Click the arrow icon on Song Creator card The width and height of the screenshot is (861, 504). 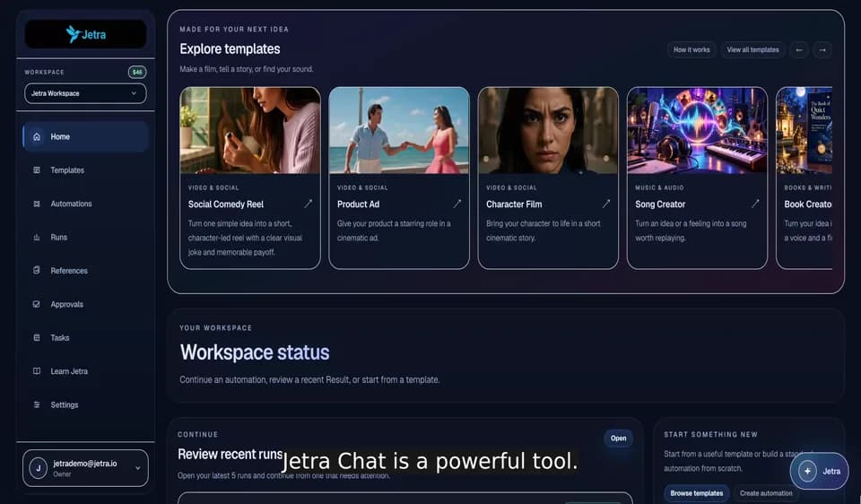(755, 204)
